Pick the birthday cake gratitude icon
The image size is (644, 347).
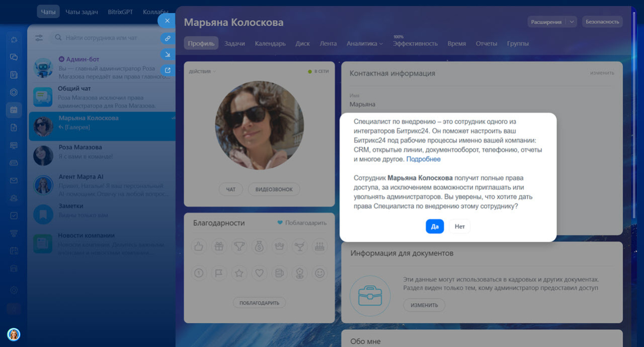[x=319, y=246]
